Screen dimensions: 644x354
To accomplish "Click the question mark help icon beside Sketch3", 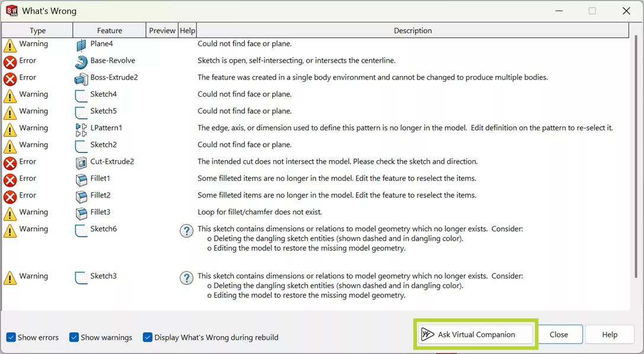I will pyautogui.click(x=186, y=278).
